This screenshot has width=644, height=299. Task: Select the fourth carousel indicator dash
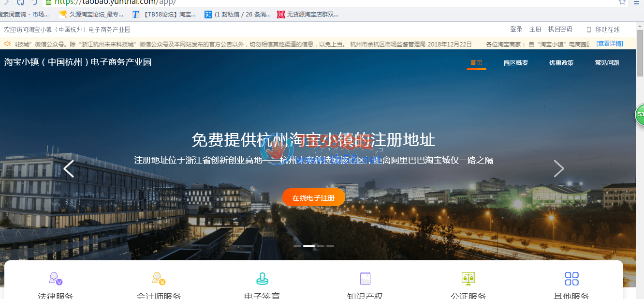click(x=330, y=246)
